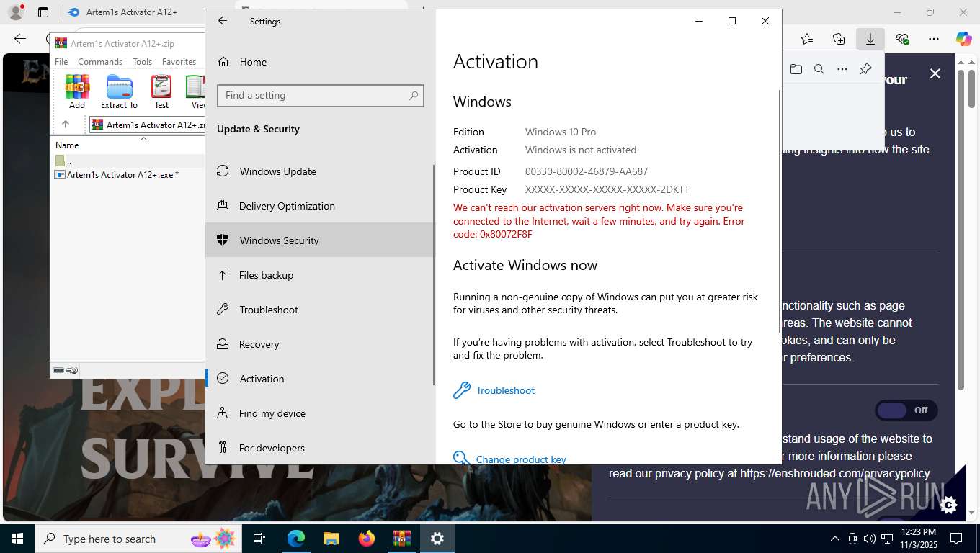Click the WinRAR View icon
Viewport: 980px width, 553px height.
196,92
